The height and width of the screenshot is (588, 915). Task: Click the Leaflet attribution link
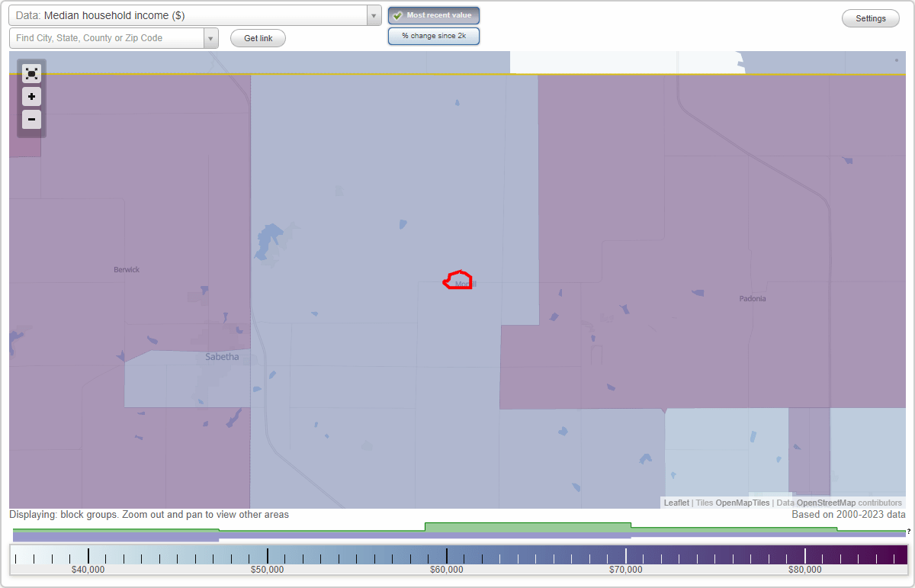tap(676, 503)
